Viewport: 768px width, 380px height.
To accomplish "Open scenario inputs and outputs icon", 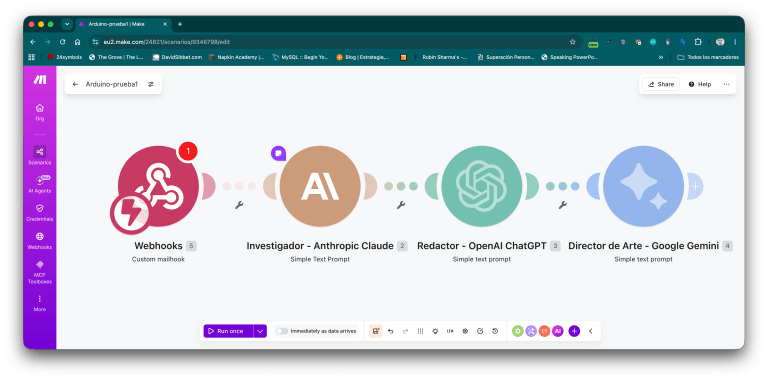I will point(450,331).
